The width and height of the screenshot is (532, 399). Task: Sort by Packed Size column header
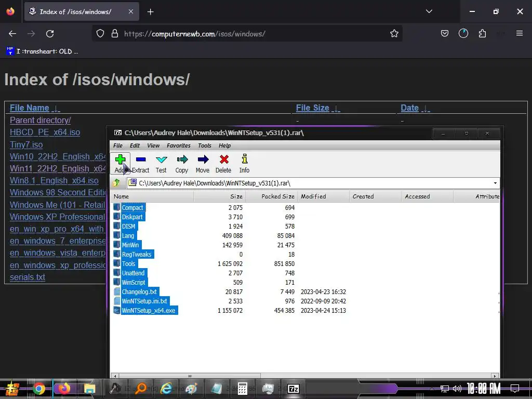271,196
